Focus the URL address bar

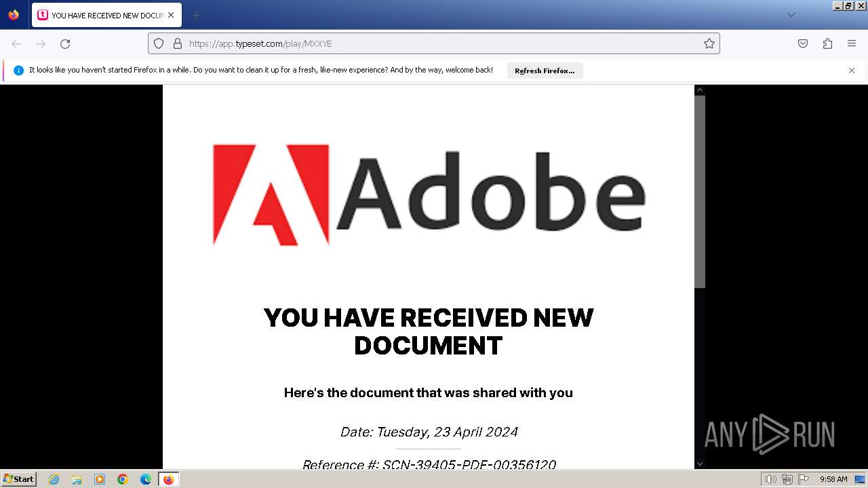coord(434,43)
